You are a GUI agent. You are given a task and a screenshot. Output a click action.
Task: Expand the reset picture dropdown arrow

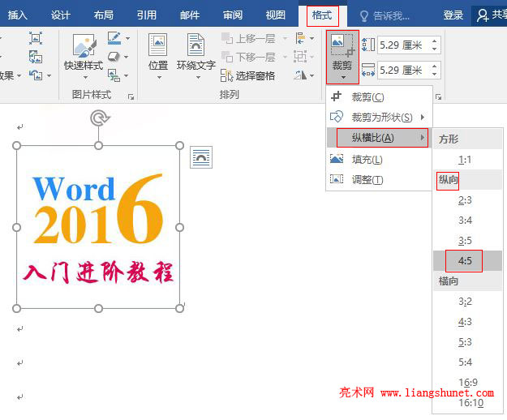click(x=49, y=75)
